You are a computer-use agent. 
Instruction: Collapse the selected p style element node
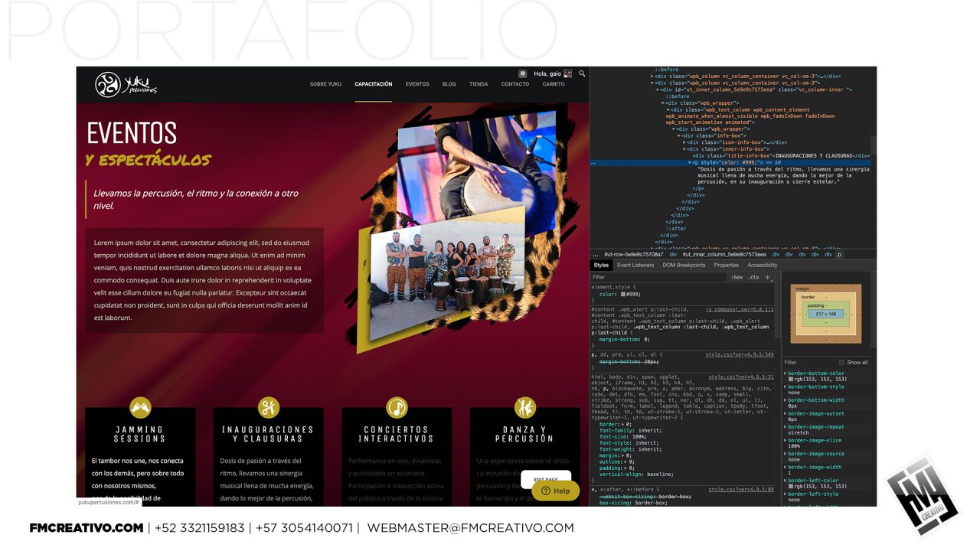point(689,162)
